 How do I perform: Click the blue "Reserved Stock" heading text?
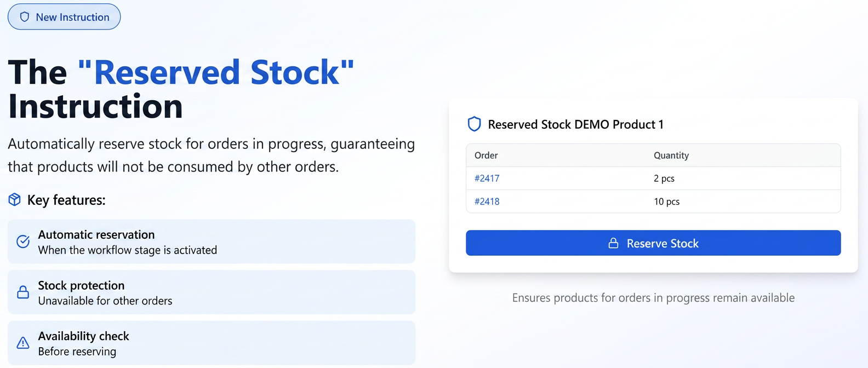click(216, 72)
